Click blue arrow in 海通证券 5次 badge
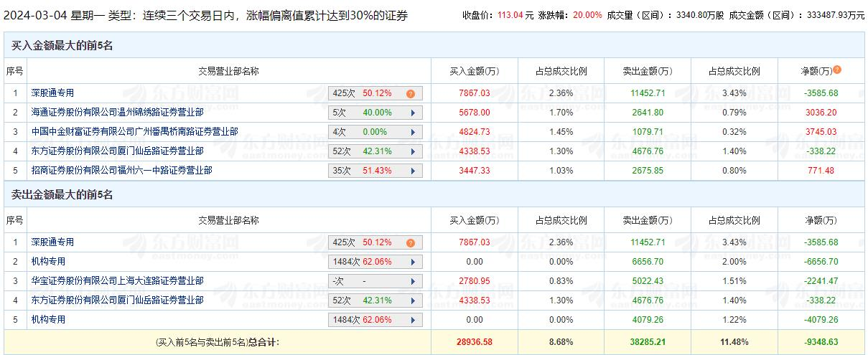Screen dimensions: 868x355 pos(413,113)
